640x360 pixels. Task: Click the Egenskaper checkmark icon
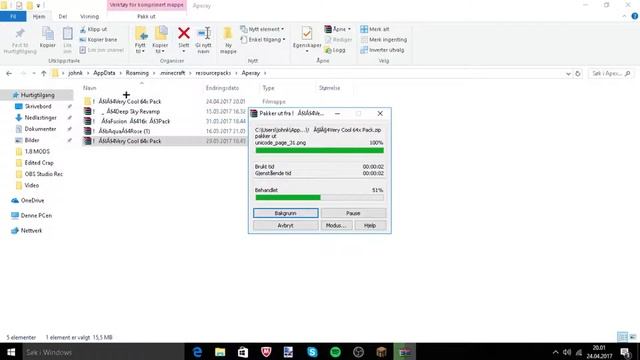tap(307, 33)
